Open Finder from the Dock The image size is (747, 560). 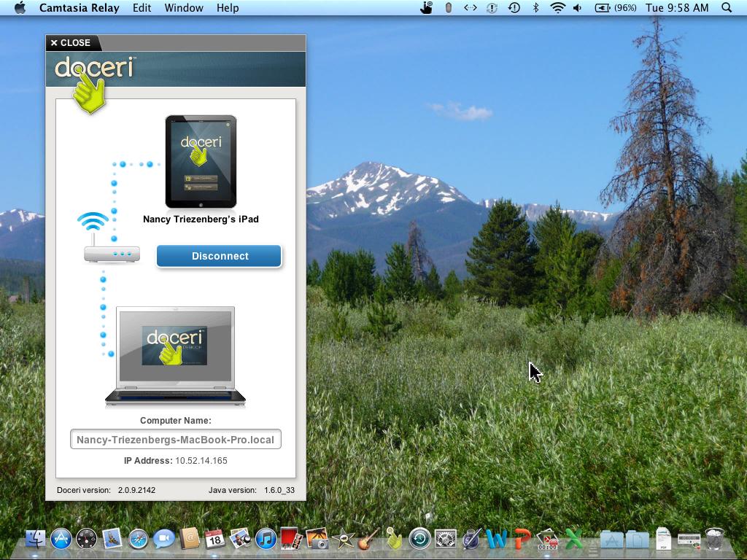[35, 539]
